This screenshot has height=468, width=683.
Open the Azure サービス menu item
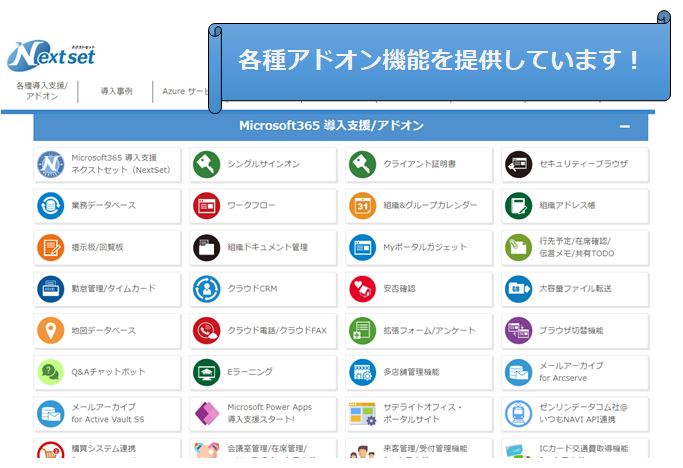pos(186,91)
